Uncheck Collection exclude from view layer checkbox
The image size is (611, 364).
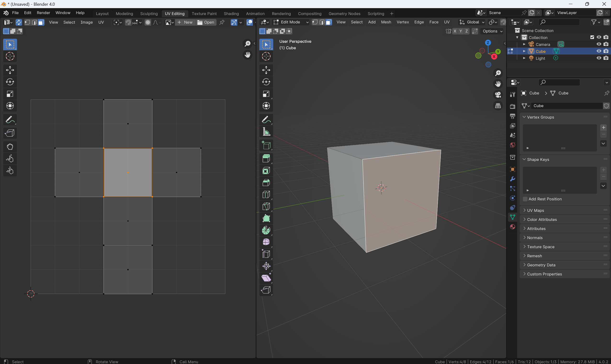(x=592, y=37)
